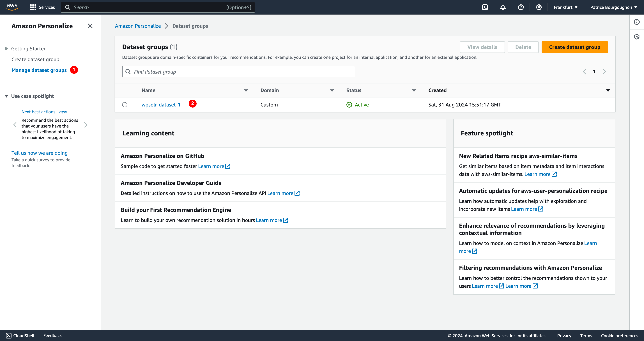Open Tell us how we are doing survey
This screenshot has width=644, height=341.
click(x=40, y=153)
